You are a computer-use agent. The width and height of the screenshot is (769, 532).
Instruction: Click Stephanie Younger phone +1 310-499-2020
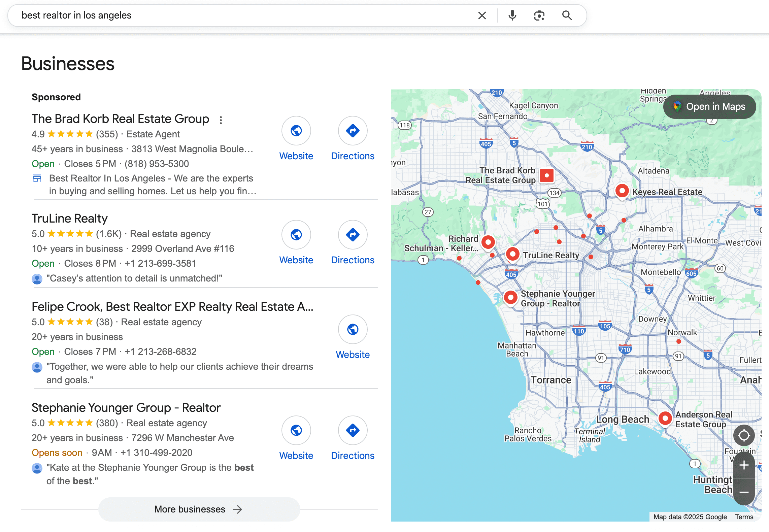pos(157,453)
